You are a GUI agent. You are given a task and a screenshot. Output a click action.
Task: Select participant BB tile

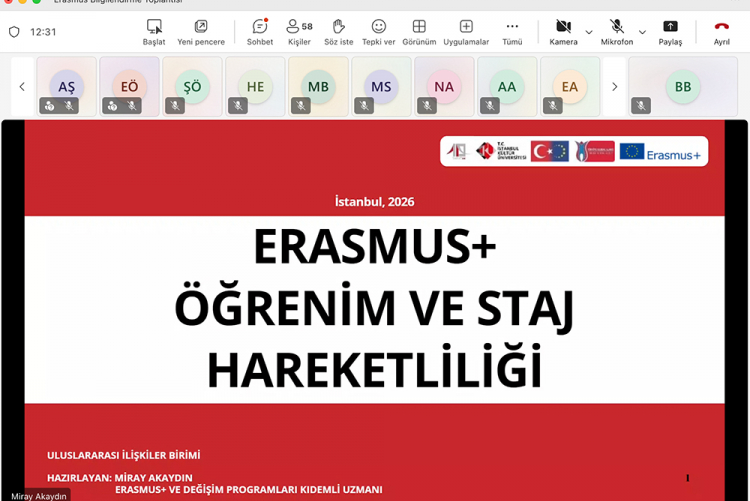pos(683,87)
